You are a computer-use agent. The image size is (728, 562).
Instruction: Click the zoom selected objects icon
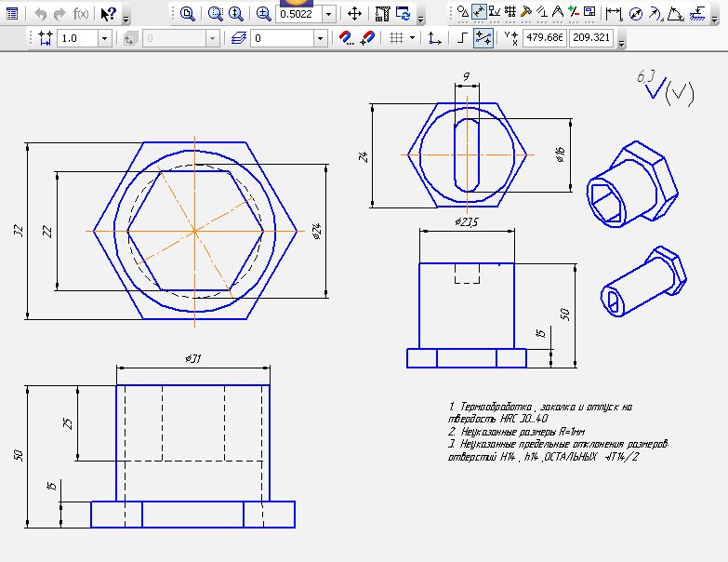coord(216,14)
